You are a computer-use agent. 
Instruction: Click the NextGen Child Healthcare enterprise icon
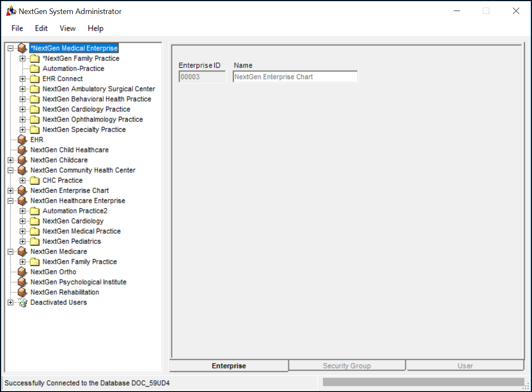click(22, 150)
